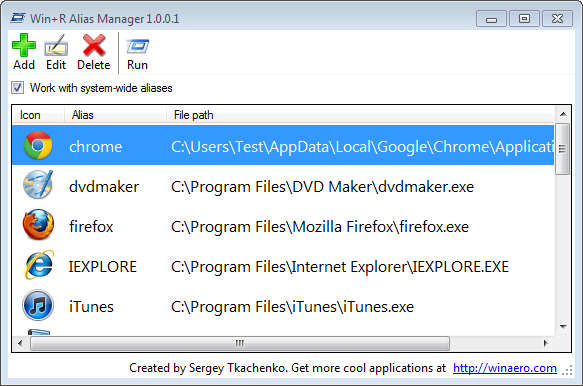Viewport: 583px width, 386px height.
Task: Select the DVD Maker icon
Action: click(x=38, y=185)
